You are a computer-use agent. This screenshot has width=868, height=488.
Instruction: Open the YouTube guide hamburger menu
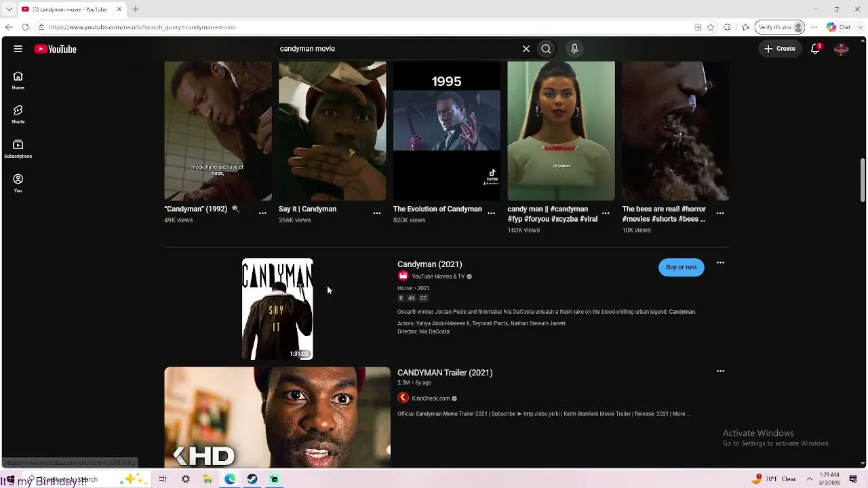[x=18, y=49]
